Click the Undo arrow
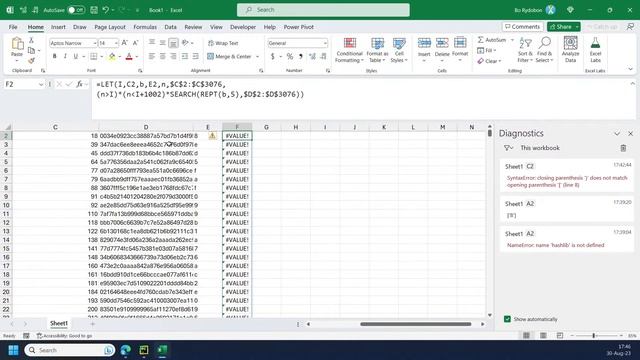The width and height of the screenshot is (640, 360). [106, 10]
